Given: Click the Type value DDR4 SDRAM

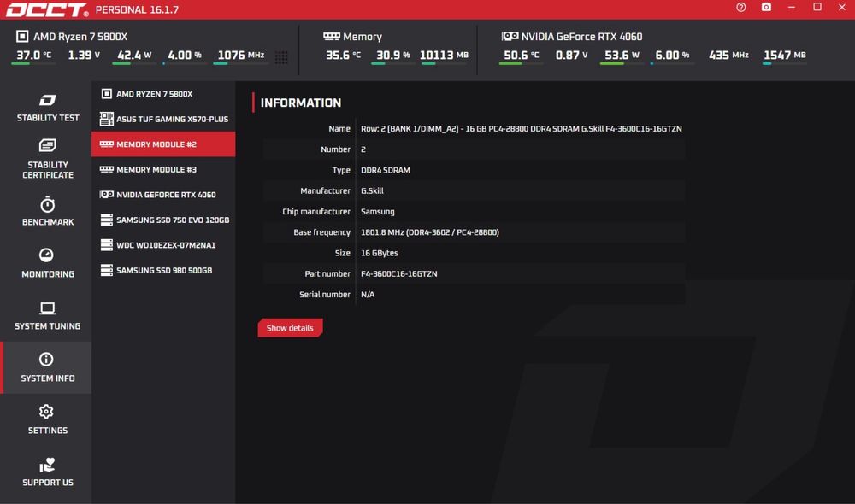Looking at the screenshot, I should pyautogui.click(x=385, y=170).
